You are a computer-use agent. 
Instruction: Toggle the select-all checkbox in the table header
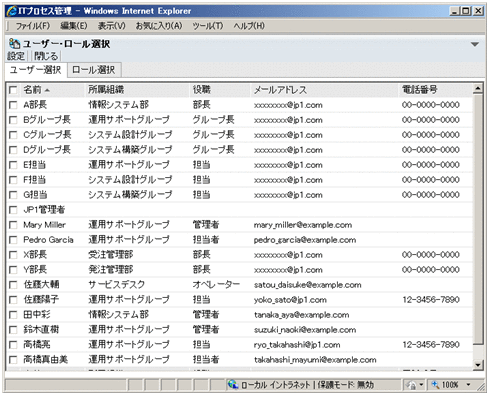coord(13,90)
